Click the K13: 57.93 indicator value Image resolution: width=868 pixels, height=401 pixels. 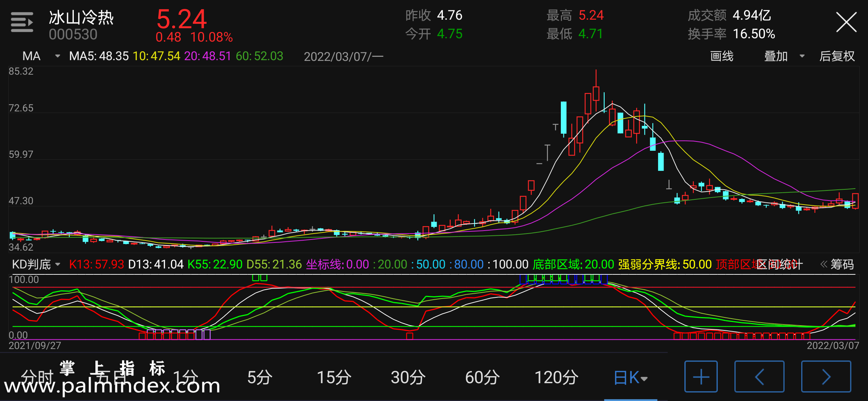click(x=96, y=264)
